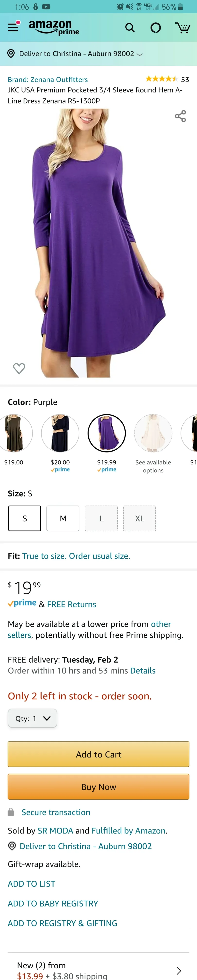Tap the Amazon Prime logo

[54, 28]
